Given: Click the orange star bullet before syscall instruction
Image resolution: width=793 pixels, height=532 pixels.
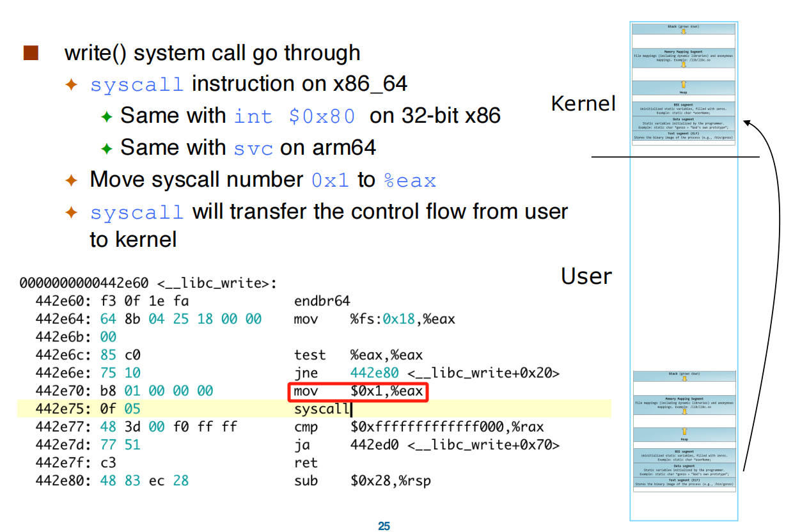Looking at the screenshot, I should click(x=71, y=84).
